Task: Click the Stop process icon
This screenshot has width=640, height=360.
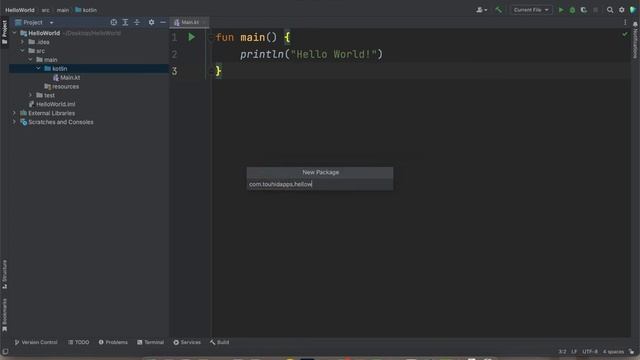Action: point(596,10)
